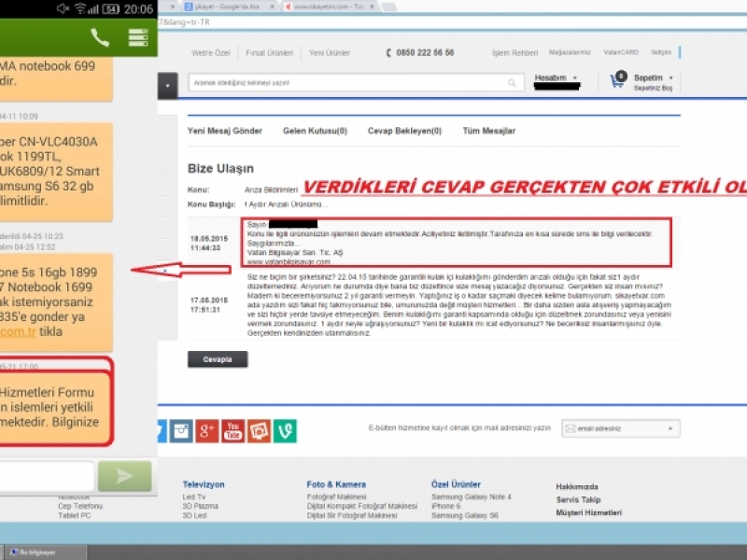Screen dimensions: 747x560
Task: Open the shopping cart icon
Action: coord(617,81)
